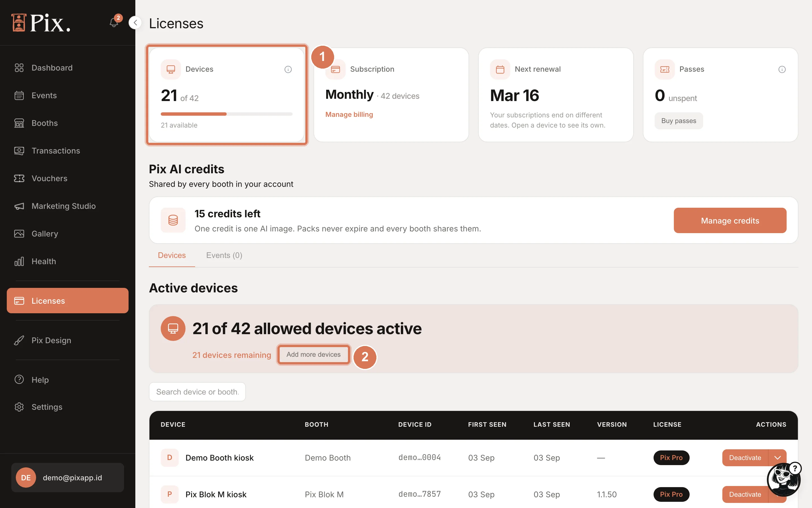This screenshot has width=812, height=508.
Task: Click the Health bar-chart icon
Action: pos(19,261)
